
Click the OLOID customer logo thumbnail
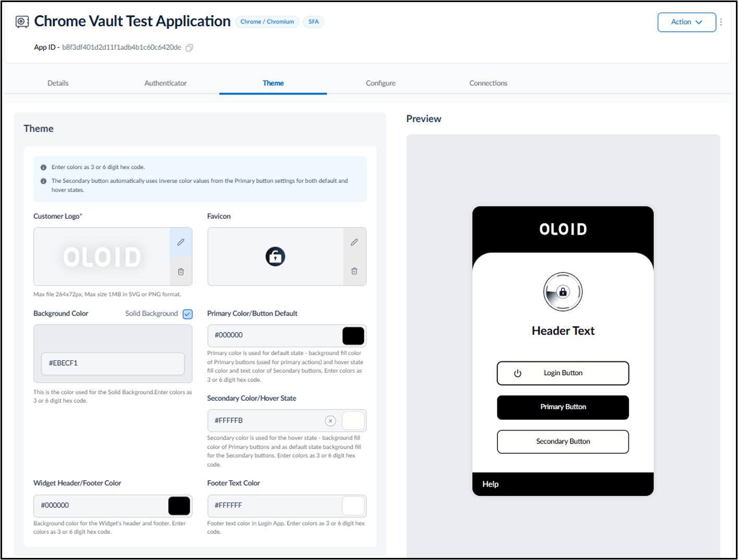tap(102, 257)
